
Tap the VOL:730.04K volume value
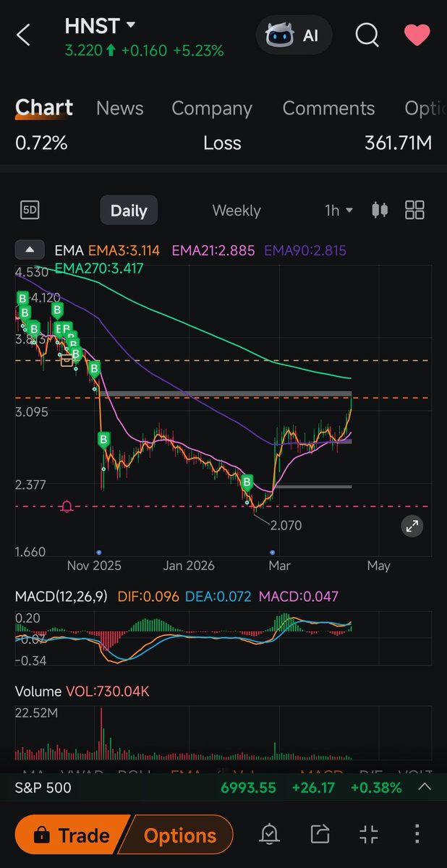click(108, 692)
